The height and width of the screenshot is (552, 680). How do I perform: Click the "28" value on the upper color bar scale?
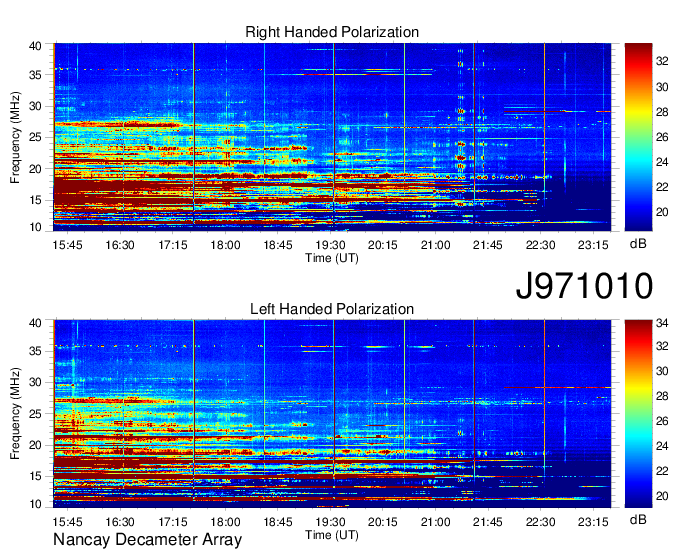pos(662,112)
